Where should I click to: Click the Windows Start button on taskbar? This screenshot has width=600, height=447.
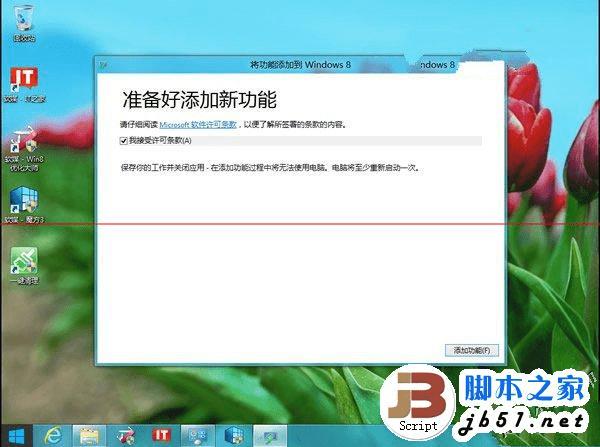coord(16,436)
